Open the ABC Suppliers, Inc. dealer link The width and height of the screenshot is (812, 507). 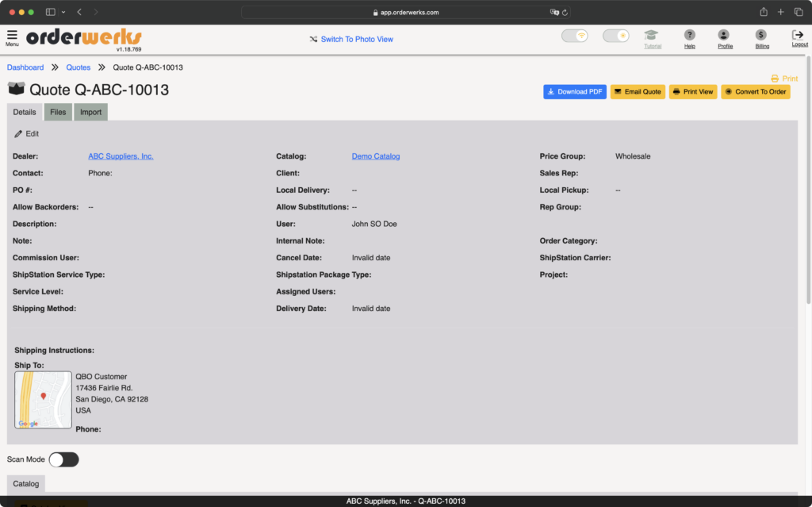pos(121,156)
